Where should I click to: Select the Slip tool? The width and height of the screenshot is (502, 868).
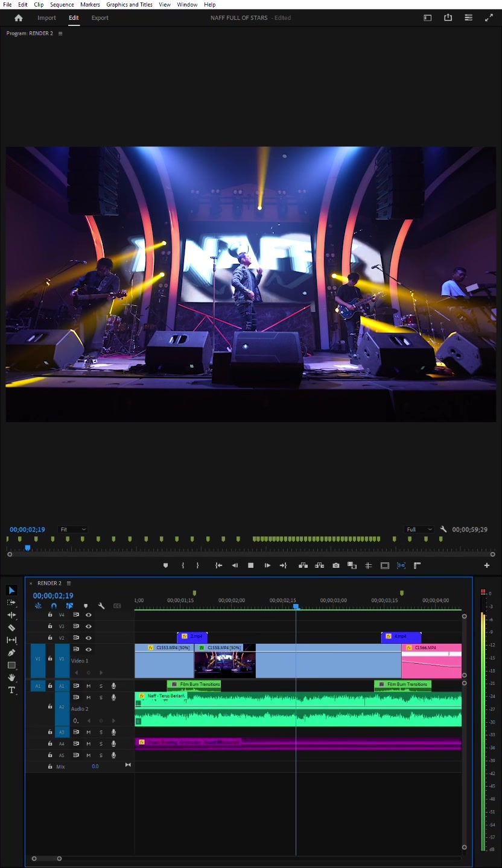(11, 640)
